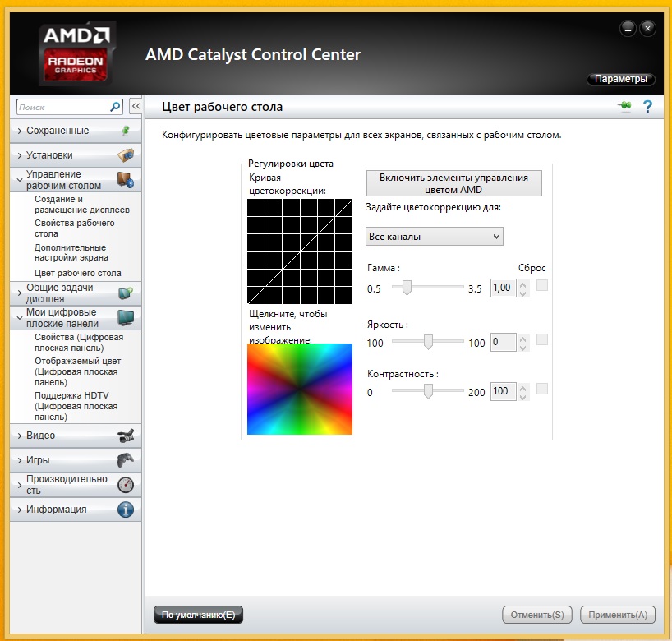Collapse Мои цифровые плоские панели section
672x641 pixels.
click(19, 318)
